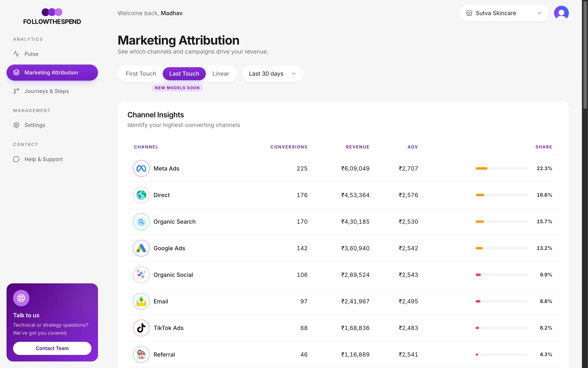
Task: Click the Organic Social channel icon
Action: [141, 275]
